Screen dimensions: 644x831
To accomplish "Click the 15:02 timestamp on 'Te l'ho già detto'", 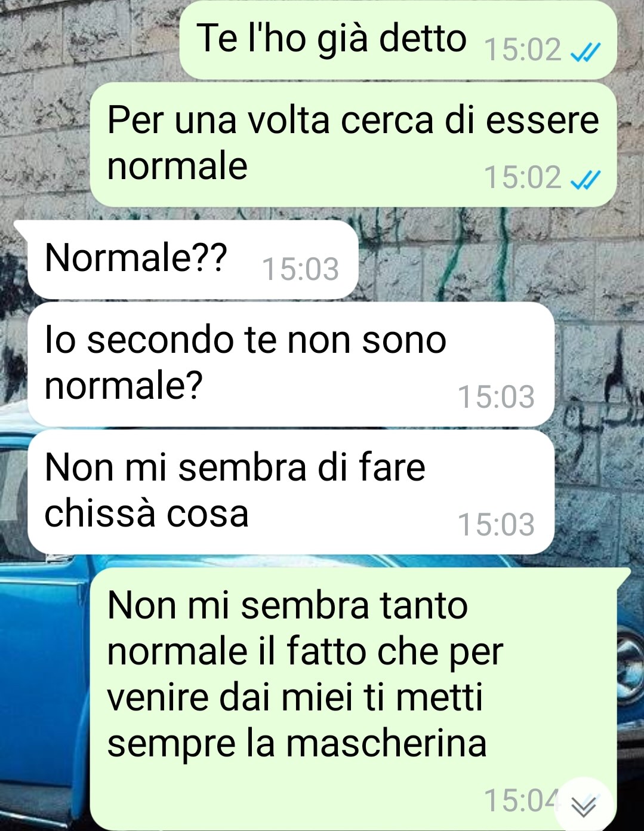I will coord(523,50).
